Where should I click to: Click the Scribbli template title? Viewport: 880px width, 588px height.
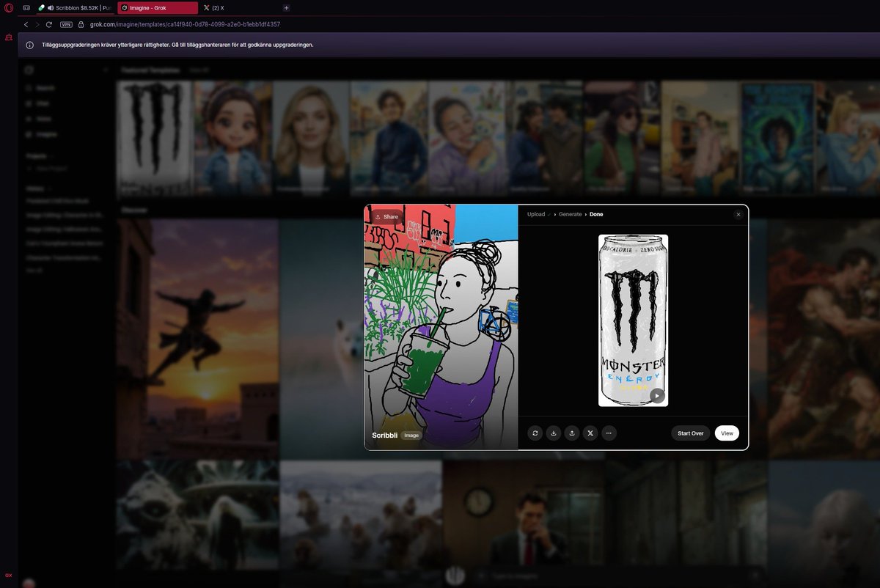[x=384, y=435]
